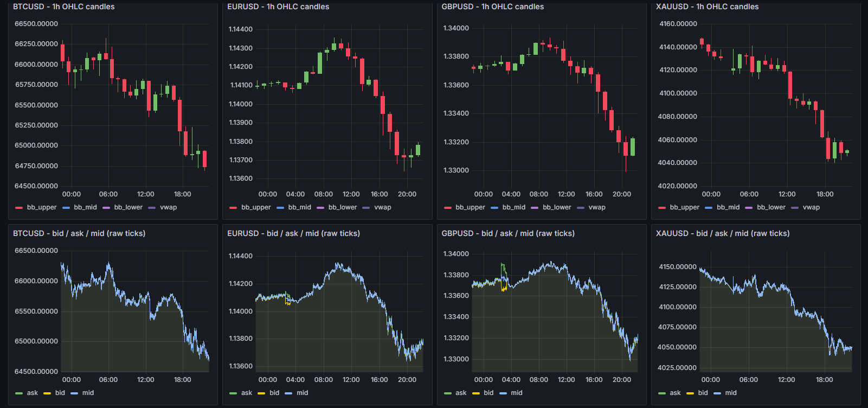Open the EURUSD - 1h OHLC candles panel title
Image resolution: width=868 pixels, height=408 pixels.
(x=278, y=7)
